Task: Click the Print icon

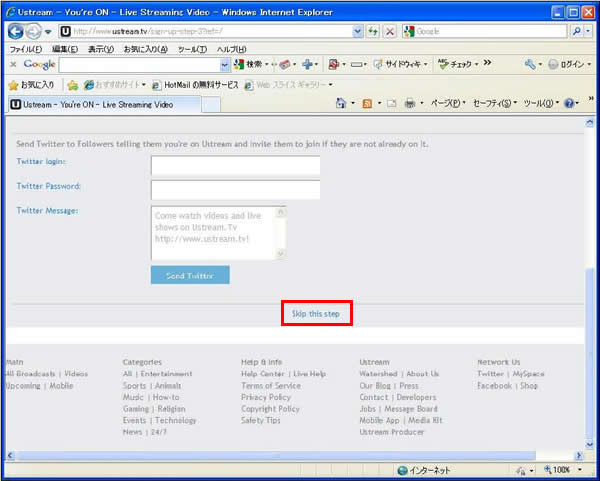Action: [410, 103]
